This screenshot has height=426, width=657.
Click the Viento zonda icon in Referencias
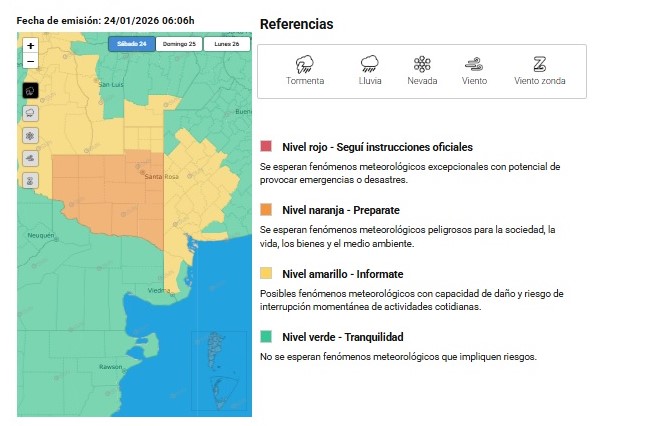point(538,64)
